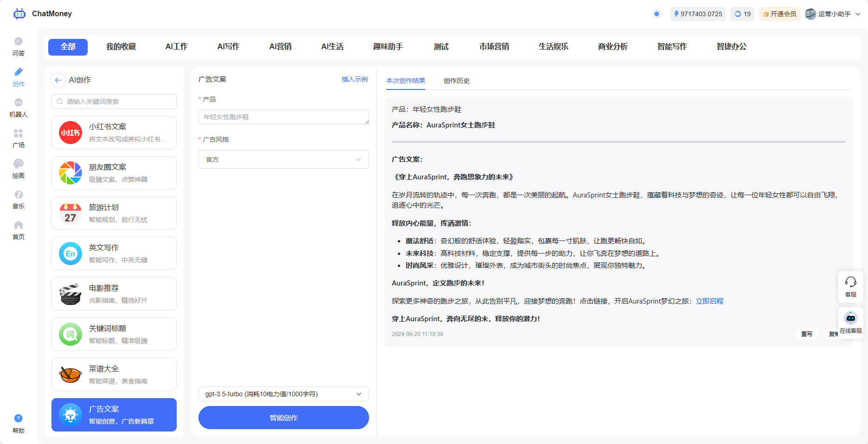
Task: Focus the keyword search field
Action: click(114, 101)
